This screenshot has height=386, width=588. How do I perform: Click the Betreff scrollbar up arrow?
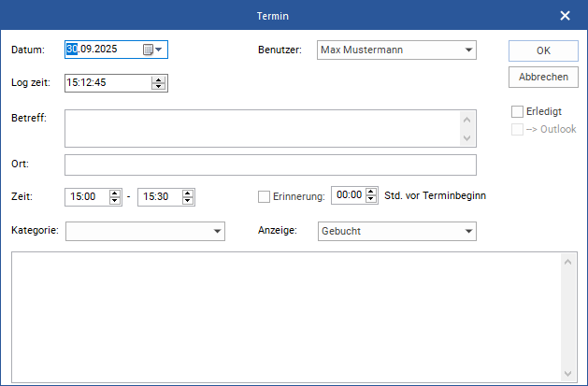click(466, 120)
